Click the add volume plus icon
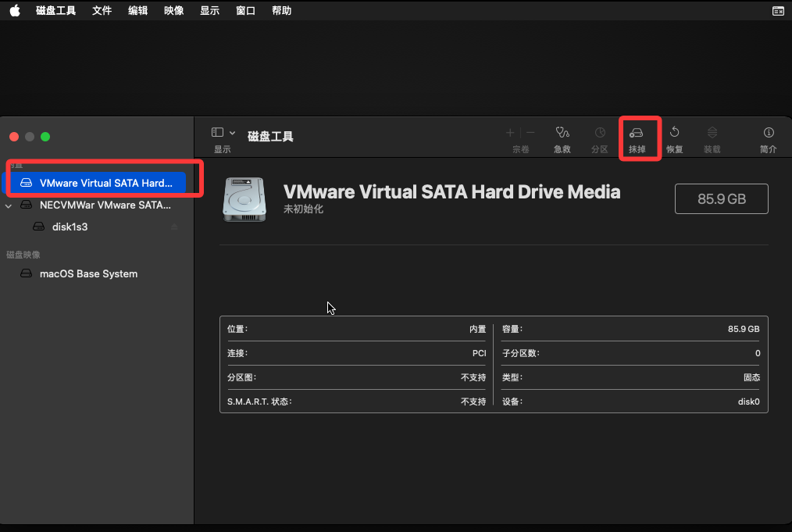 (x=510, y=132)
